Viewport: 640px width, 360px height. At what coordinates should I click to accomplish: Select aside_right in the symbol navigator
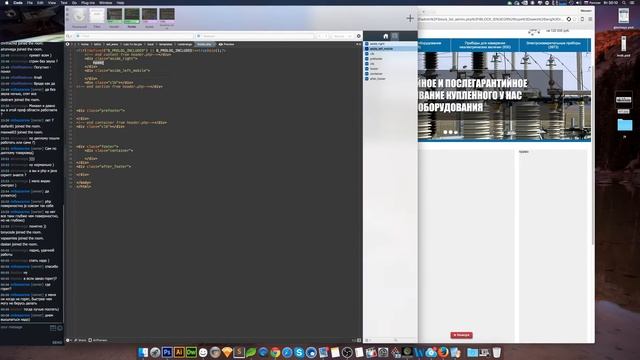pos(391,44)
